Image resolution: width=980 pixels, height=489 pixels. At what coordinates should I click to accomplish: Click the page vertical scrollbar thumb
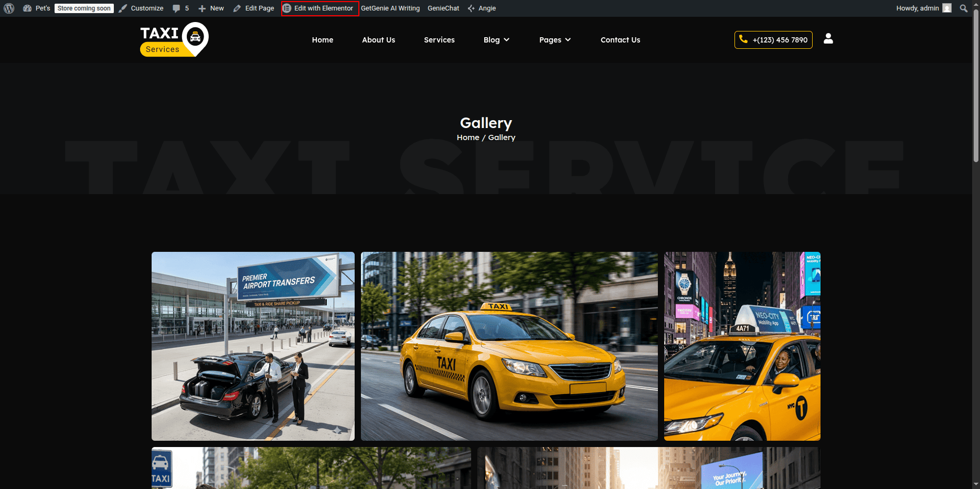point(976,87)
